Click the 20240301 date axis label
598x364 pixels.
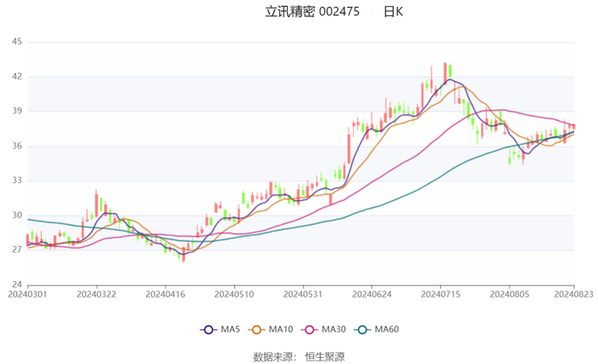pos(27,295)
